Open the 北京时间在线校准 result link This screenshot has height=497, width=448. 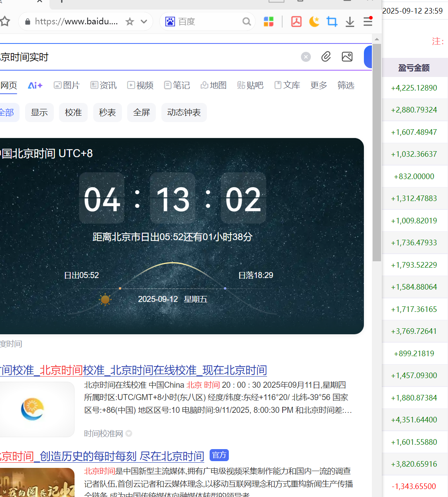click(x=133, y=370)
